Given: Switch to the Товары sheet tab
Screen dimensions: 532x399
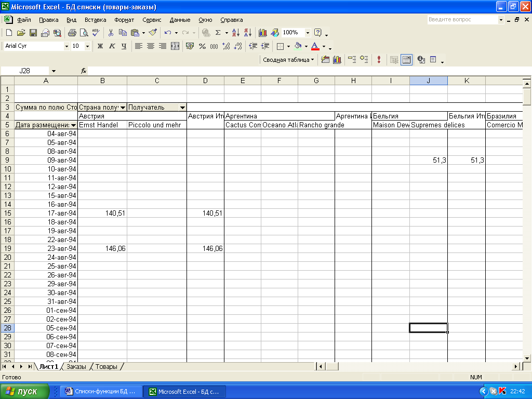Looking at the screenshot, I should pyautogui.click(x=106, y=367).
